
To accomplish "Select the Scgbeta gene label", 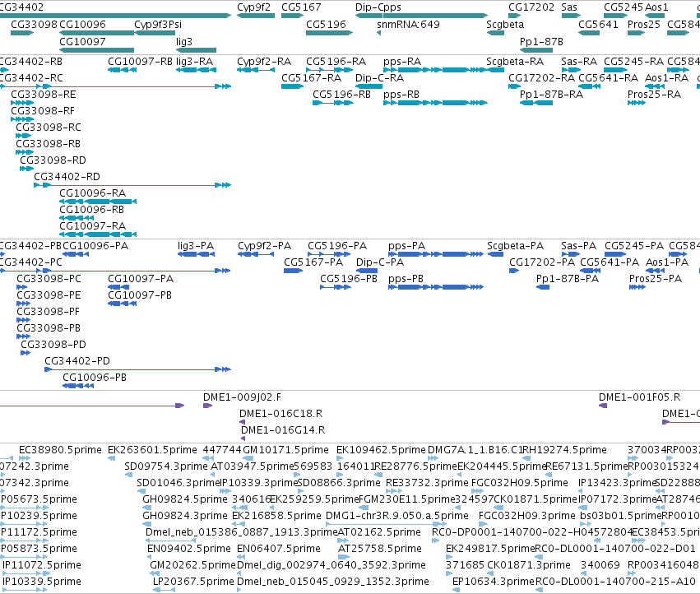I will point(505,24).
